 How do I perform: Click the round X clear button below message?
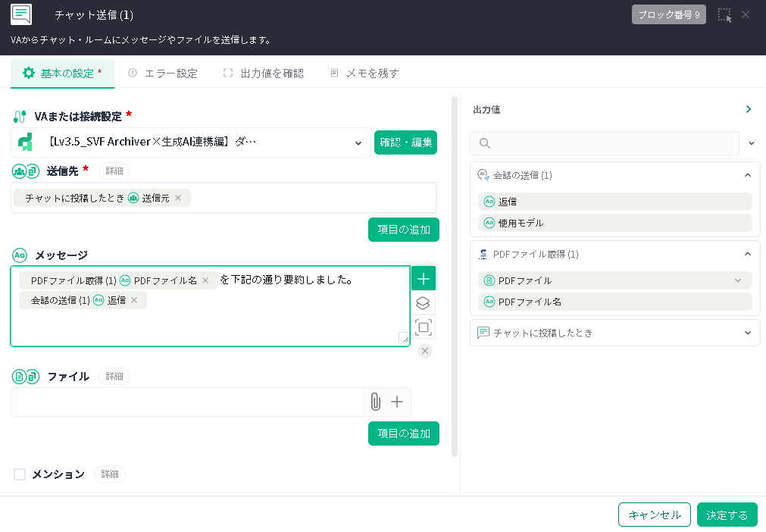click(425, 350)
